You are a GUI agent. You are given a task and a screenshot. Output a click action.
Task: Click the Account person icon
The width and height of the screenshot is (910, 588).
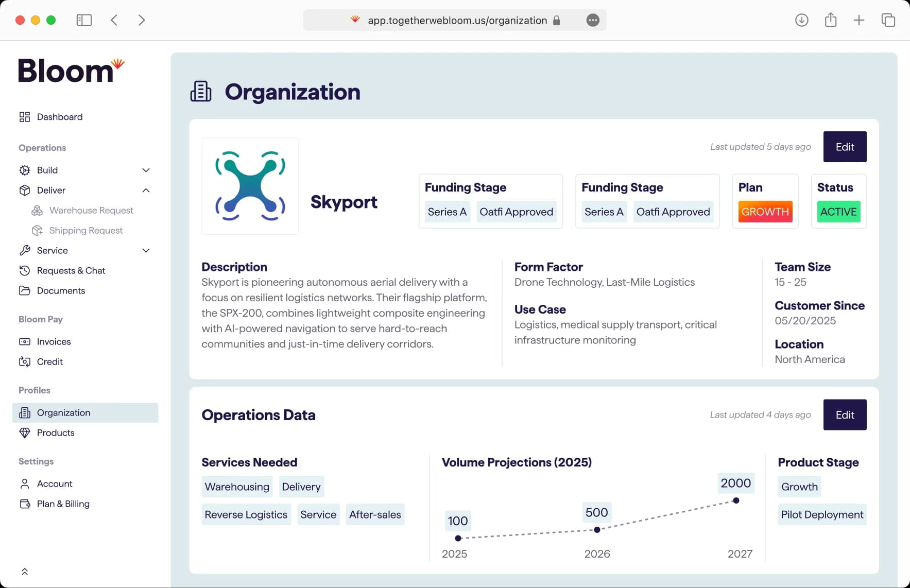(x=25, y=483)
